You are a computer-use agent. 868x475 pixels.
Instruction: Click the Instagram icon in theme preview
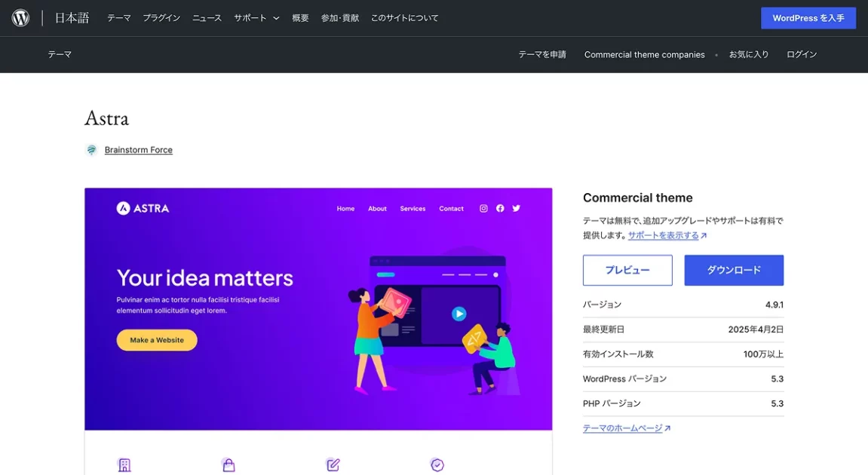483,208
